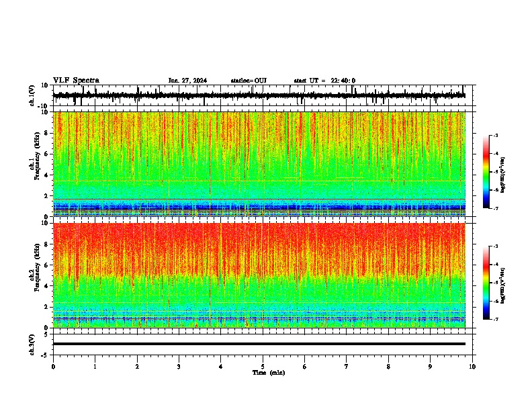Click the time axis tick label "4"
Image resolution: width=532 pixels, height=411 pixels.
tap(221, 367)
